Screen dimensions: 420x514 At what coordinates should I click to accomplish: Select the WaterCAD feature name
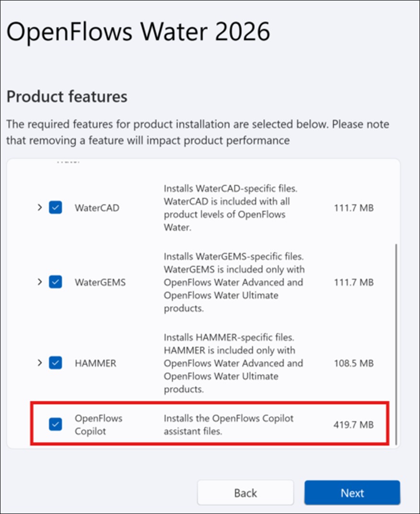[x=97, y=208]
